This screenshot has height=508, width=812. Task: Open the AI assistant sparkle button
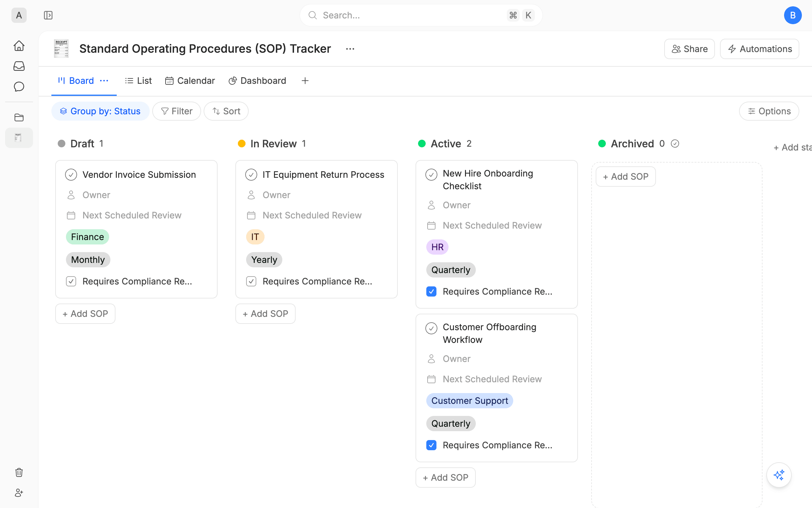[779, 475]
